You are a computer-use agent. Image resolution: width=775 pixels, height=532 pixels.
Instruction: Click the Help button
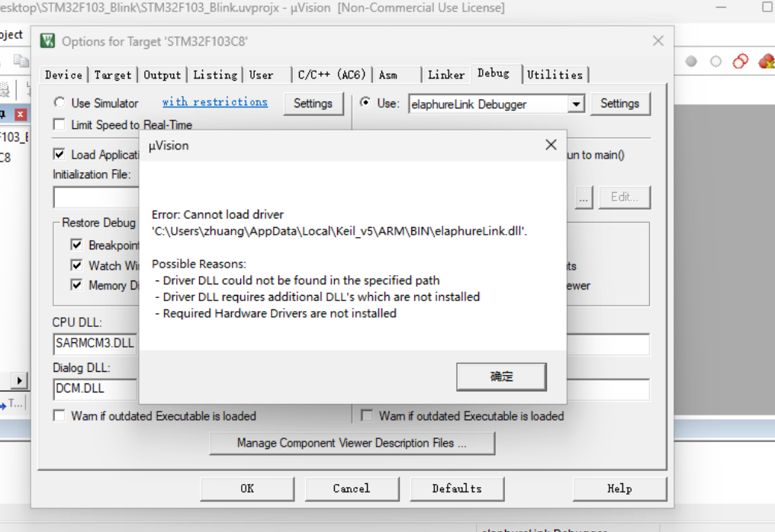(x=619, y=489)
